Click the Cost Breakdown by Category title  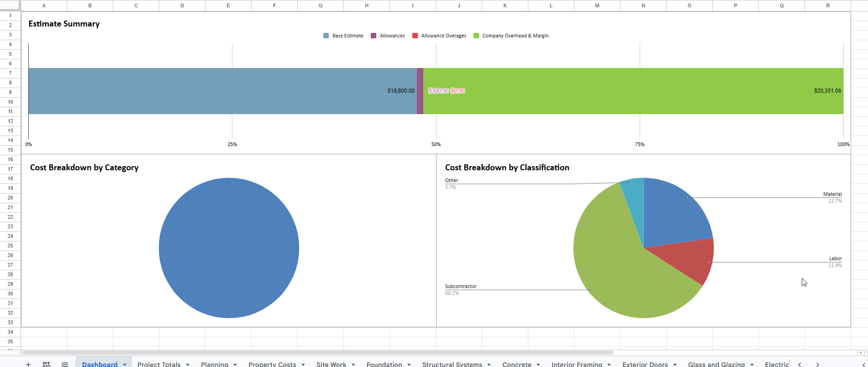pyautogui.click(x=84, y=168)
